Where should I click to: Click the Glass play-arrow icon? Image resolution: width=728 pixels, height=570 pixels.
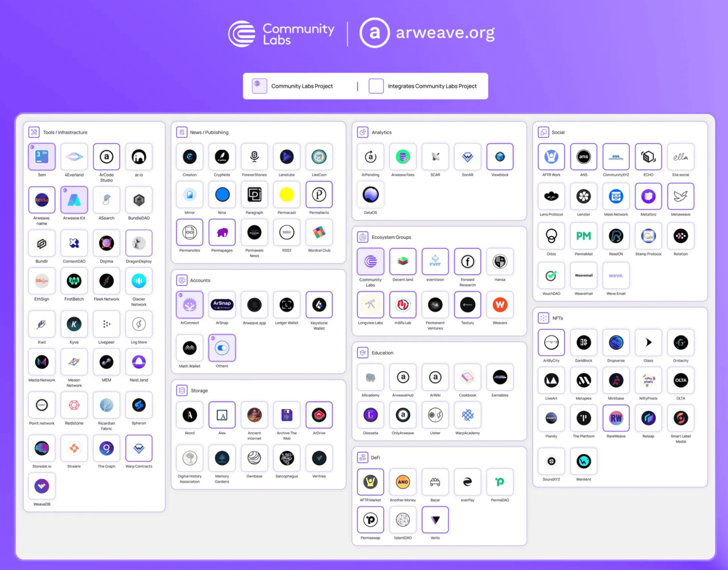[x=648, y=343]
